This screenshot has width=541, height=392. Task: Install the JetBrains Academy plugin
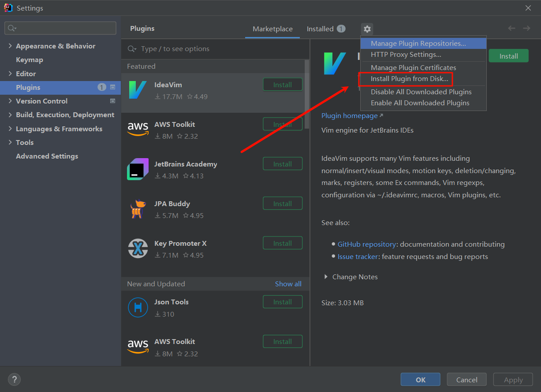[283, 164]
